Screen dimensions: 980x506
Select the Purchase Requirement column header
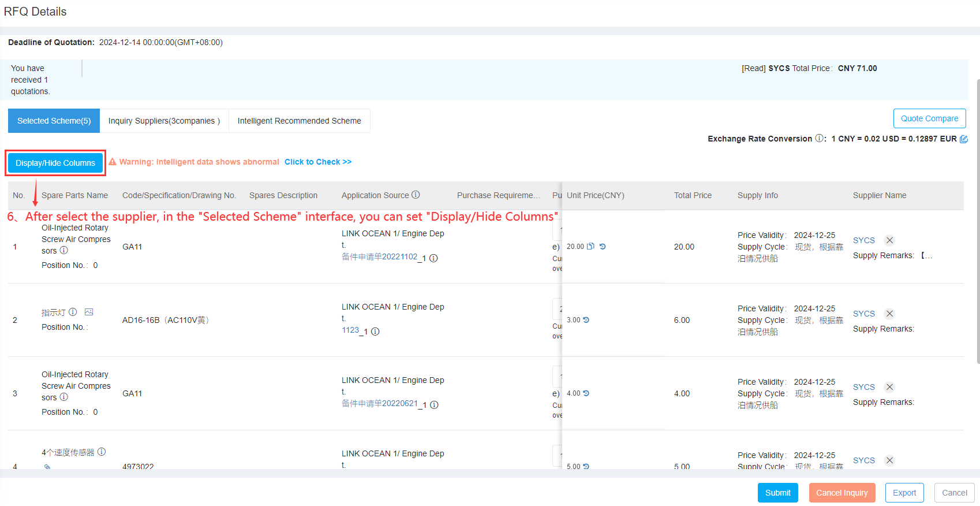[499, 195]
